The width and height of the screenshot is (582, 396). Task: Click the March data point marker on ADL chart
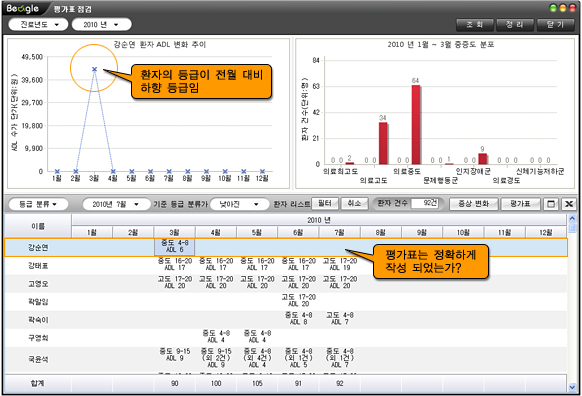tap(95, 69)
